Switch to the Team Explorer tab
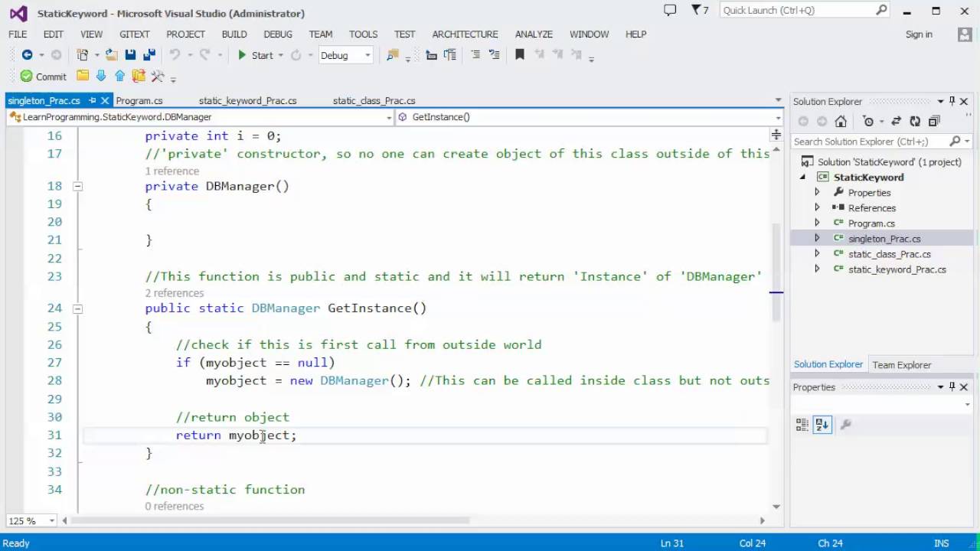980x551 pixels. pyautogui.click(x=902, y=365)
